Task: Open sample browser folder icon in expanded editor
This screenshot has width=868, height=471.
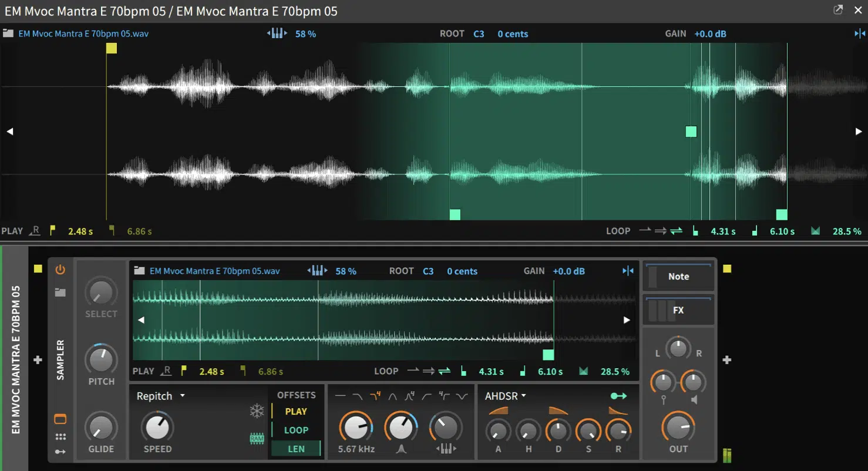Action: pyautogui.click(x=8, y=33)
